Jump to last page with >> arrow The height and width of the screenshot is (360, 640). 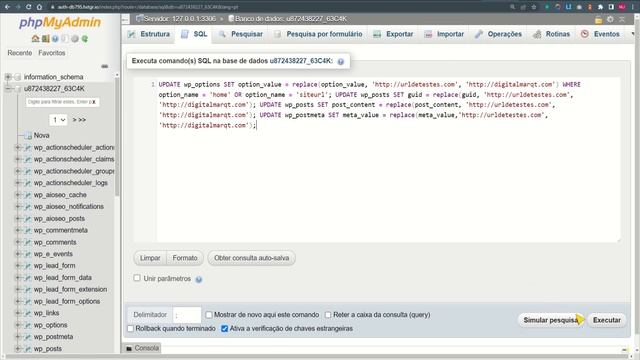pyautogui.click(x=82, y=120)
